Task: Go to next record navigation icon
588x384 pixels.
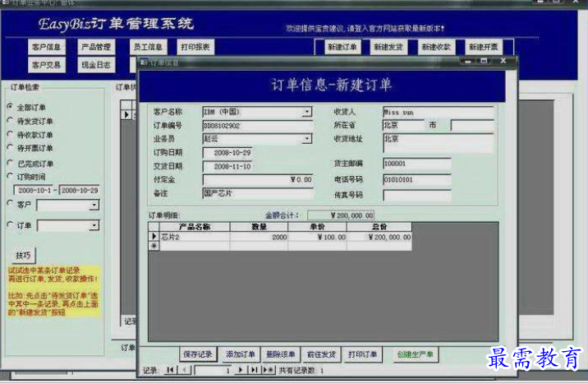Action: 241,370
